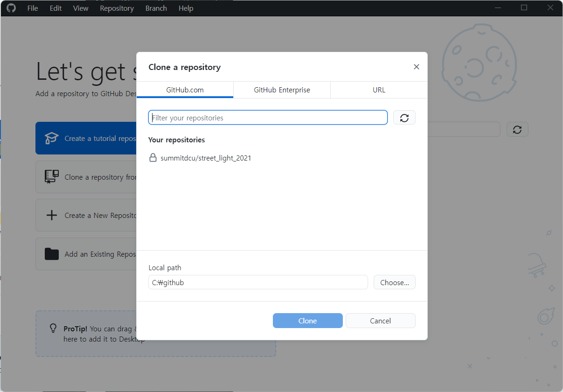563x392 pixels.
Task: Click the lock icon beside street_light_2021
Action: 153,158
